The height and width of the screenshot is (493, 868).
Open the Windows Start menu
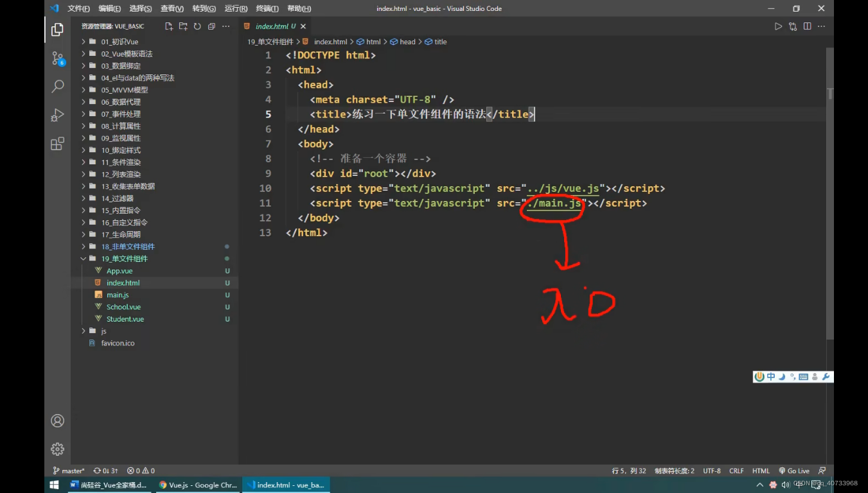coord(54,485)
